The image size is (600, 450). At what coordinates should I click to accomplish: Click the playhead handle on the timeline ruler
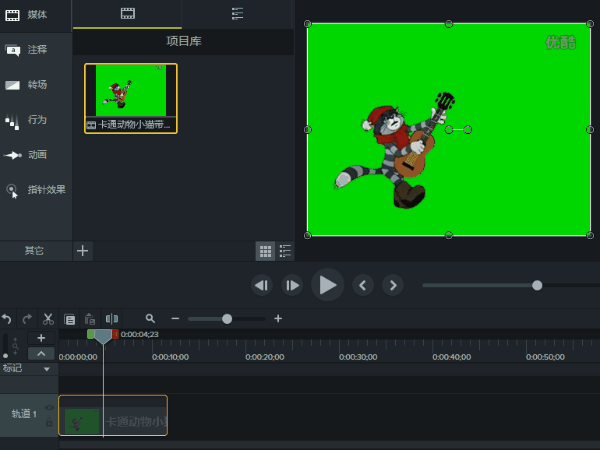[x=103, y=336]
